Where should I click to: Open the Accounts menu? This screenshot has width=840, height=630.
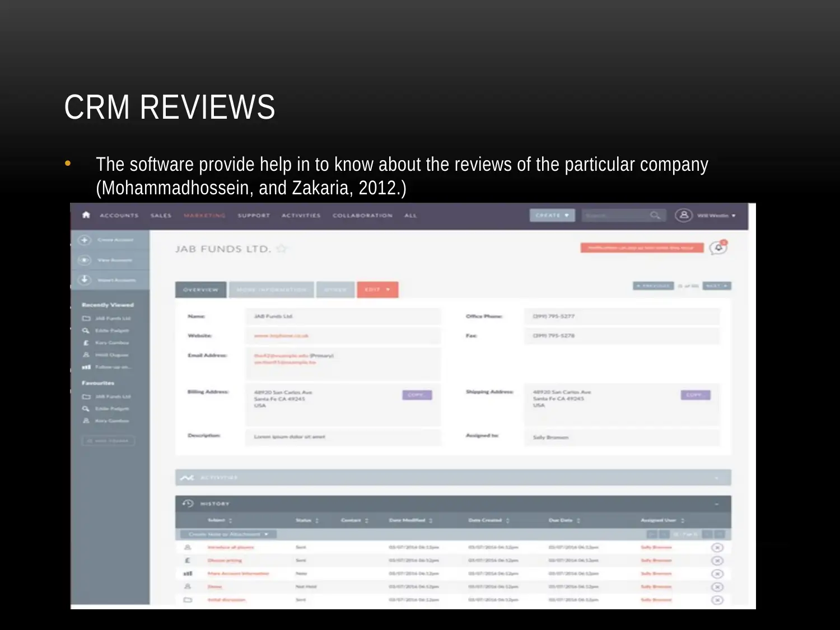click(x=119, y=216)
